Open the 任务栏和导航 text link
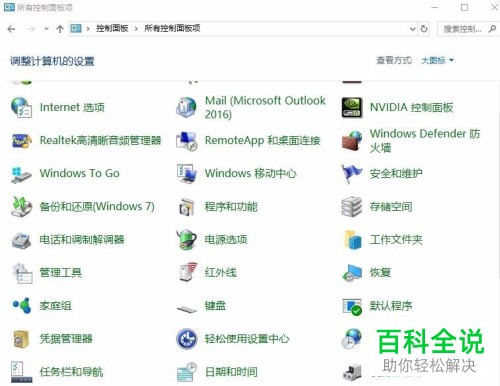500x386 pixels. click(x=71, y=372)
